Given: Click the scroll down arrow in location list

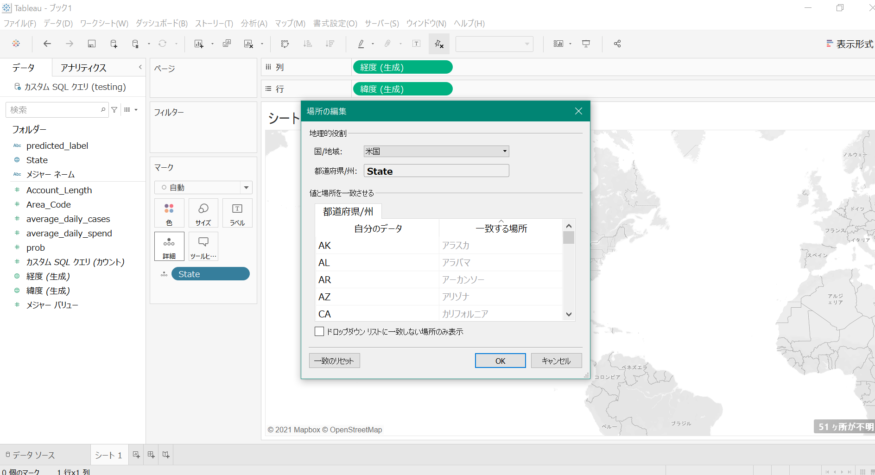Looking at the screenshot, I should tap(569, 314).
